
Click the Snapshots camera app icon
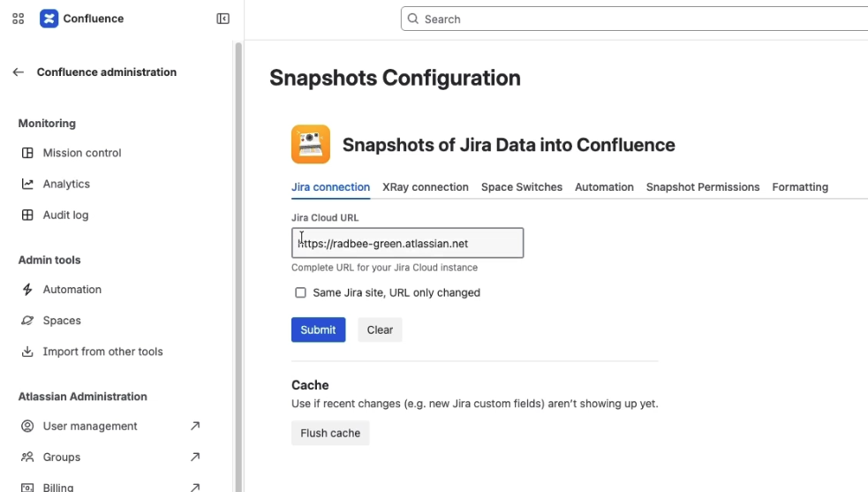pos(311,144)
